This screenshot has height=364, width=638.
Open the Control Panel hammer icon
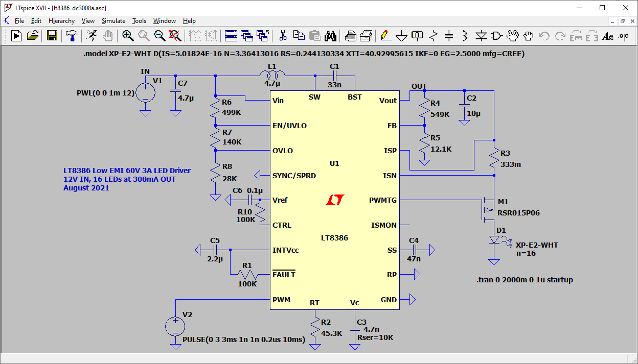(x=73, y=35)
